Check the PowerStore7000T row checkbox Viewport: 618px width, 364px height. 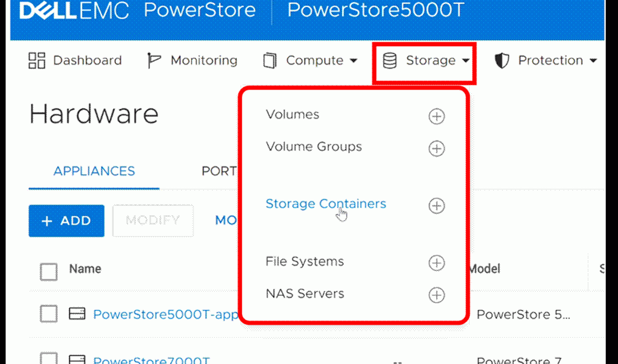(x=49, y=358)
